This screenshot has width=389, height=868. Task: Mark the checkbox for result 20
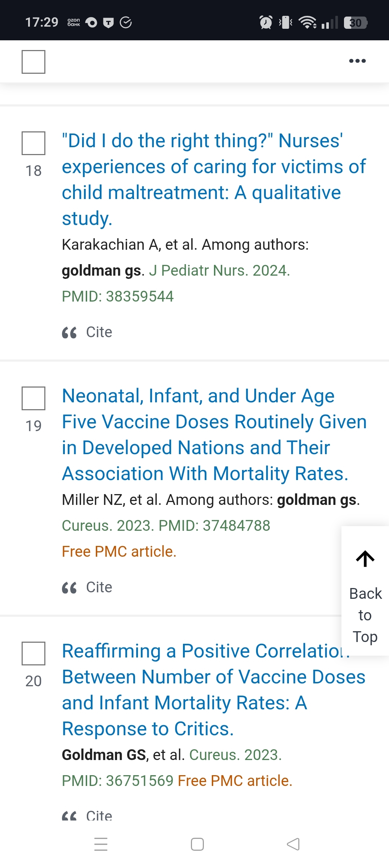pos(33,654)
